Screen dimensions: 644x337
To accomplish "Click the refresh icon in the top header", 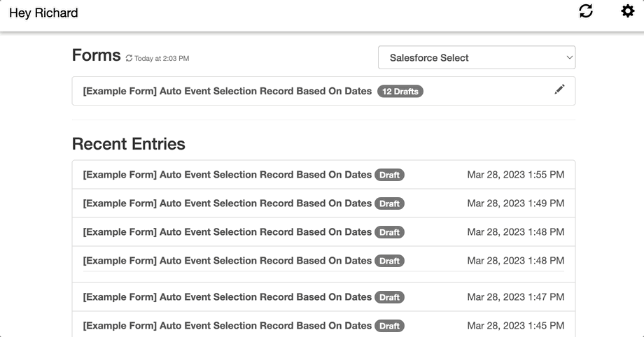I will (586, 11).
